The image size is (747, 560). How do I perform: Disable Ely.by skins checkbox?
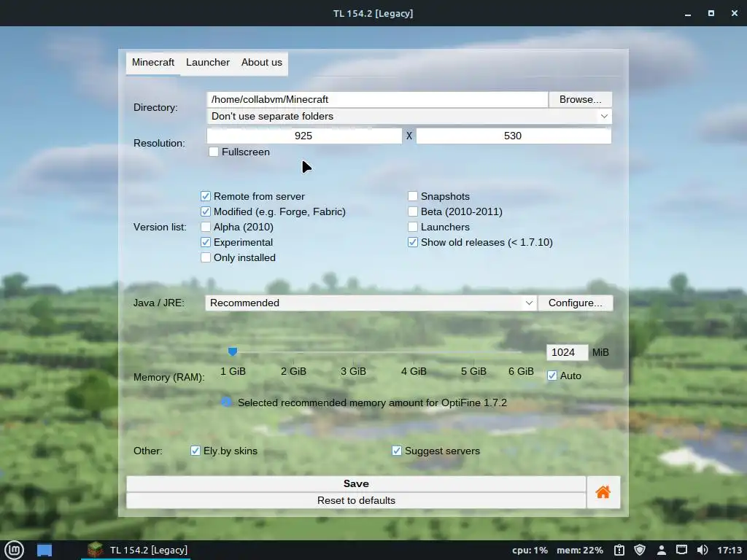(x=196, y=451)
